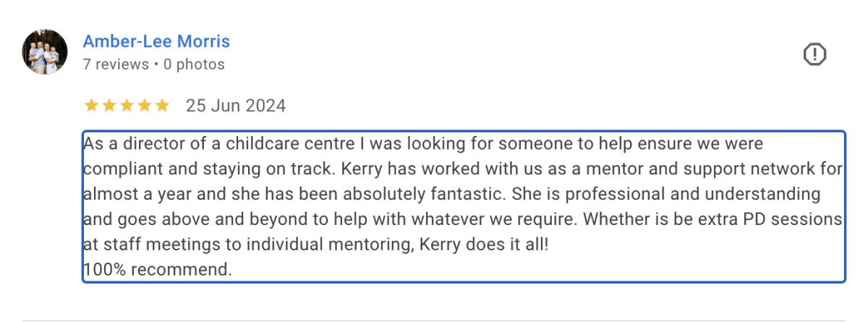Image resolution: width=868 pixels, height=322 pixels.
Task: Click the report review flag icon
Action: pyautogui.click(x=815, y=54)
